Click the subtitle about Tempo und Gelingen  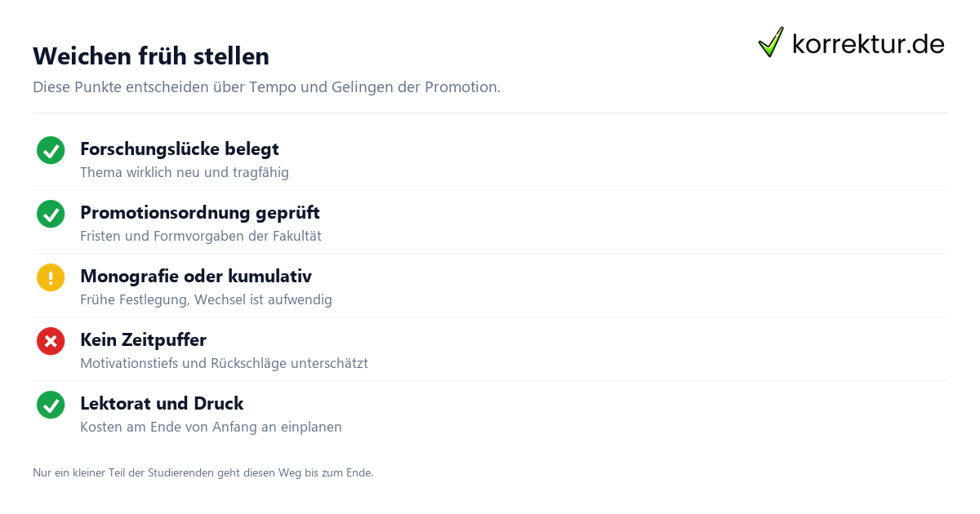click(x=266, y=87)
